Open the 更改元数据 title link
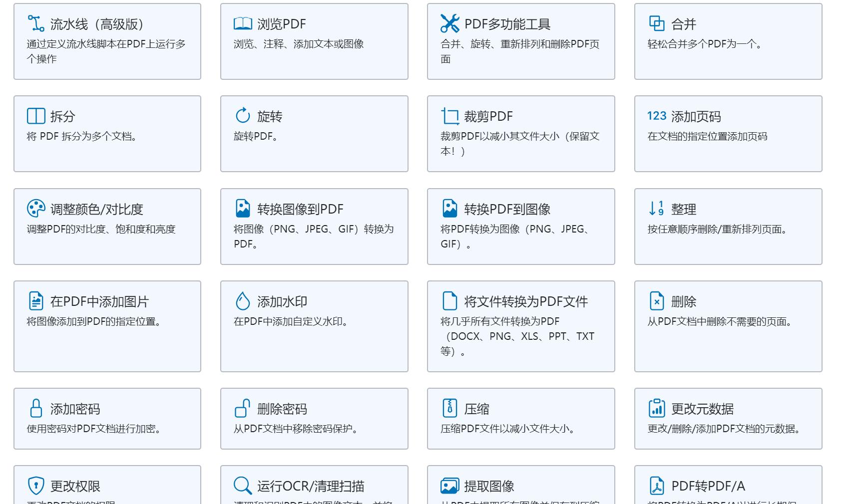 (x=702, y=409)
